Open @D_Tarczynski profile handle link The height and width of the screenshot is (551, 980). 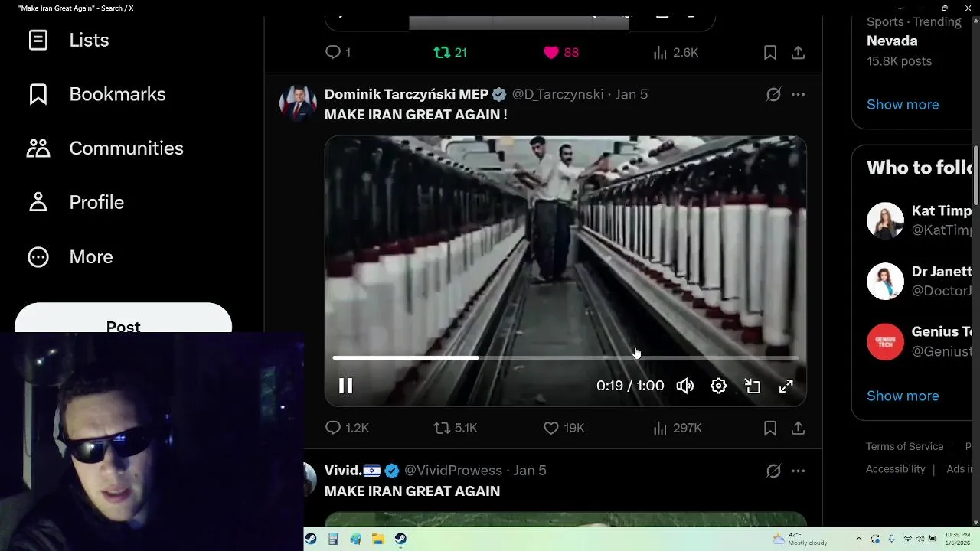pyautogui.click(x=557, y=94)
